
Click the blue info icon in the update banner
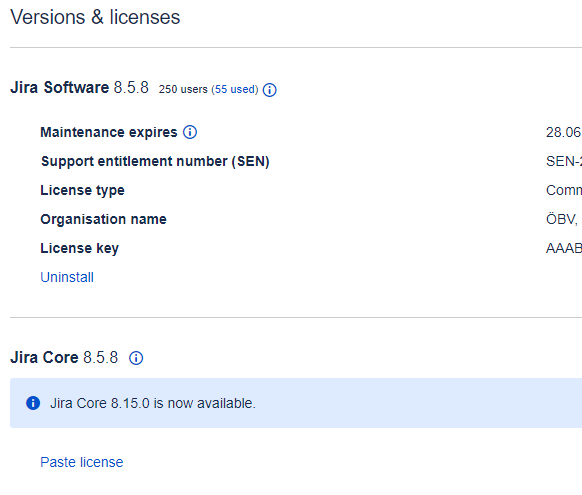(x=33, y=403)
